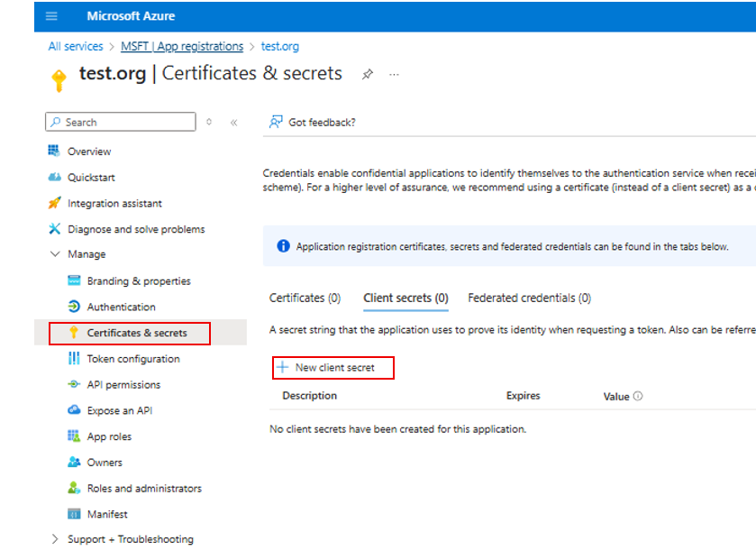Click into the sidebar Search field
The image size is (756, 560).
coord(121,122)
